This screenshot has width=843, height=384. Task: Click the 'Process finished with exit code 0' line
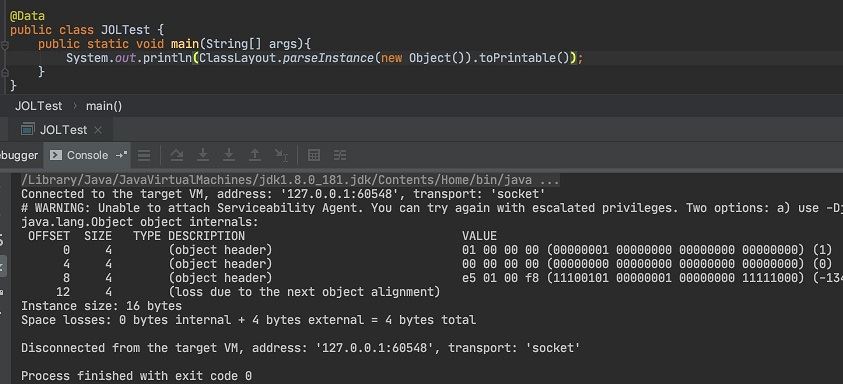[x=137, y=376]
